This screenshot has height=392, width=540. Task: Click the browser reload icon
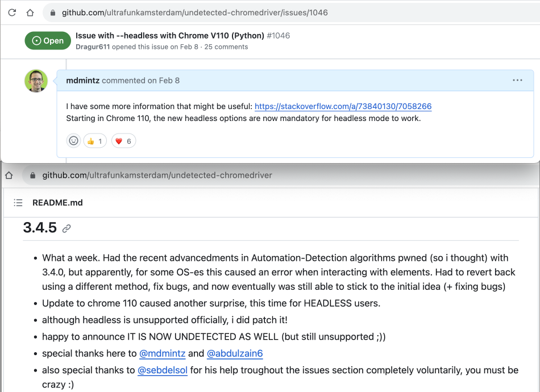point(12,12)
